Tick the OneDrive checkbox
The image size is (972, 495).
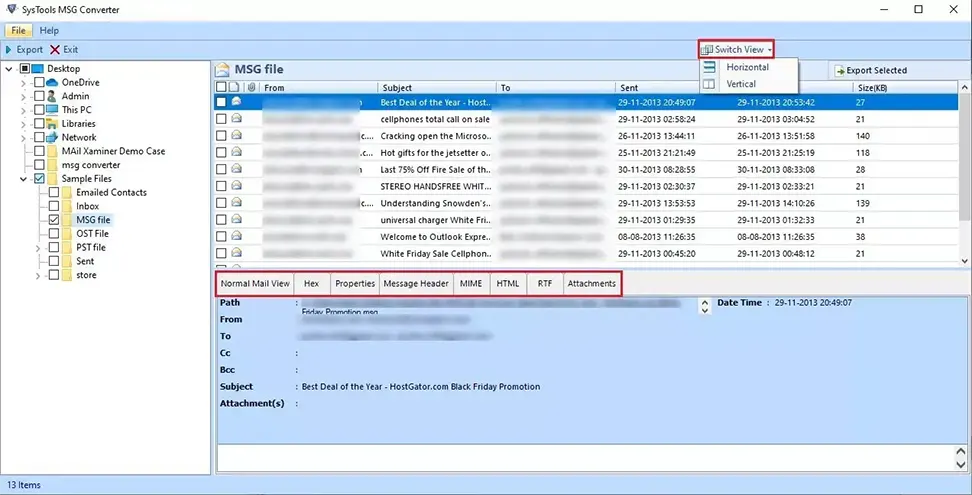point(39,82)
